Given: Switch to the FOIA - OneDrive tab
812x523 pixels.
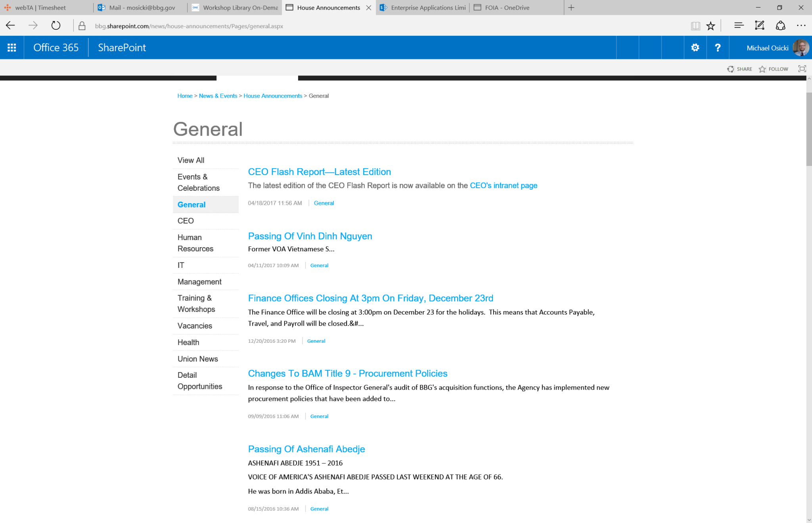Looking at the screenshot, I should click(507, 8).
